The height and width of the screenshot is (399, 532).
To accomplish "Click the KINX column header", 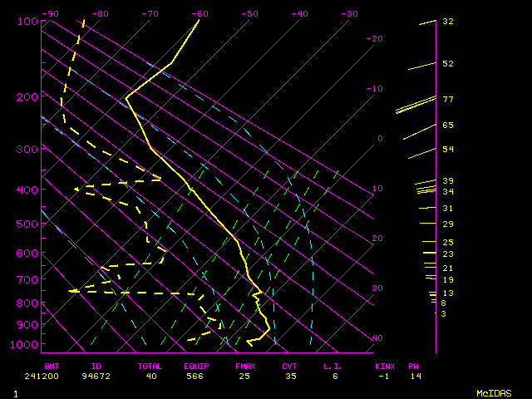I will [384, 366].
